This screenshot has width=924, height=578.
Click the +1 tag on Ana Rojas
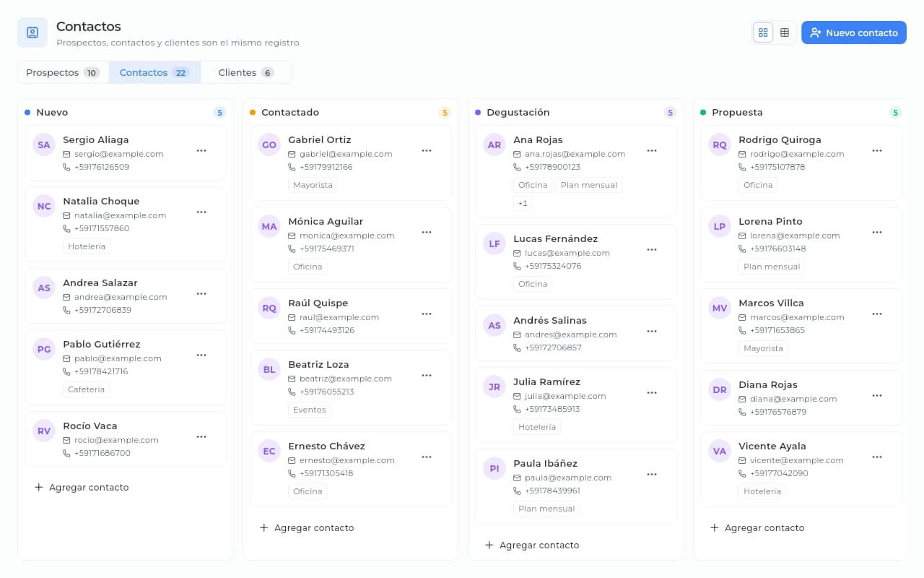click(x=523, y=203)
